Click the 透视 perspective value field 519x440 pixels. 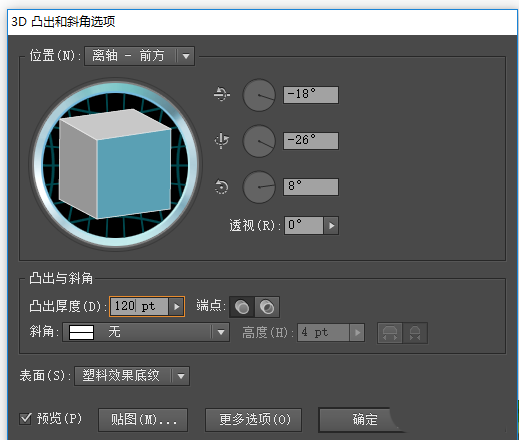(x=304, y=225)
